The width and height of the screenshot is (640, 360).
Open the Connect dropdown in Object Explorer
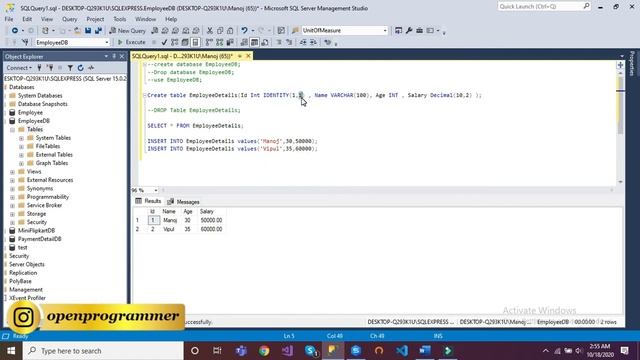click(19, 68)
